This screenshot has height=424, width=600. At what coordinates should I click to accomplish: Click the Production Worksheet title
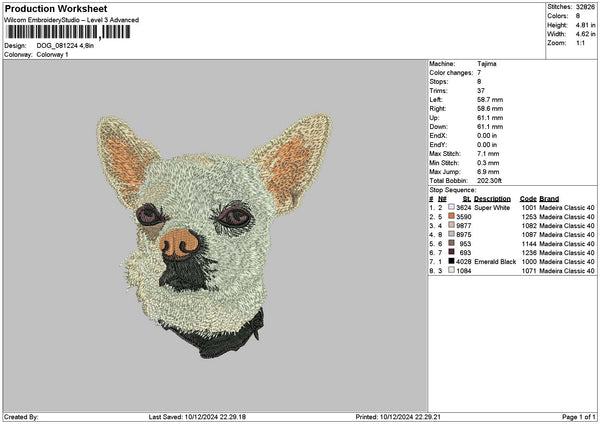click(x=55, y=9)
